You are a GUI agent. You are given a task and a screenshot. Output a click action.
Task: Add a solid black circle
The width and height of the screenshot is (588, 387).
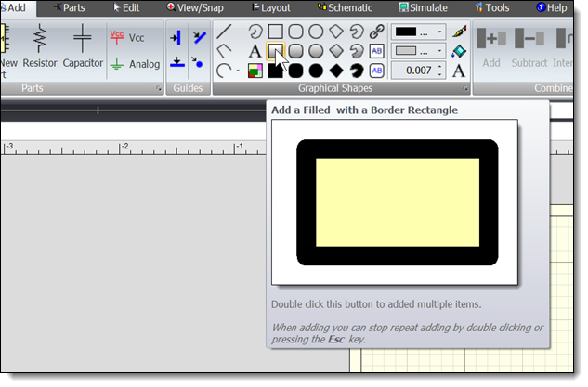click(316, 71)
